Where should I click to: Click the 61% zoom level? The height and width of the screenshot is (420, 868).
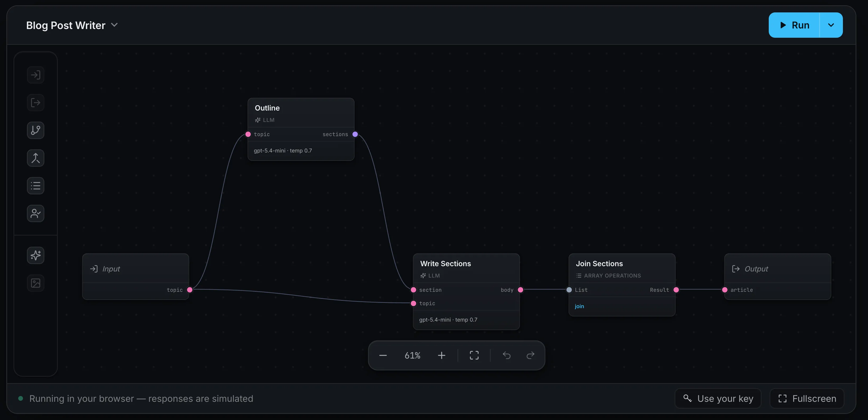(412, 355)
